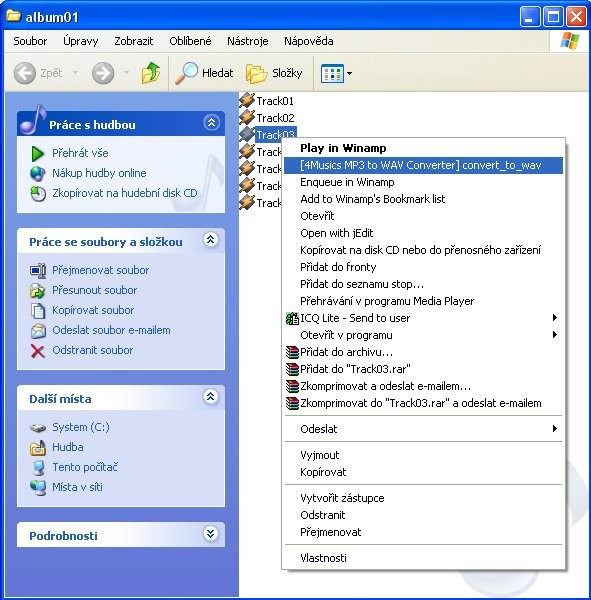Collapse the Práce s hudbou panel

pos(211,122)
